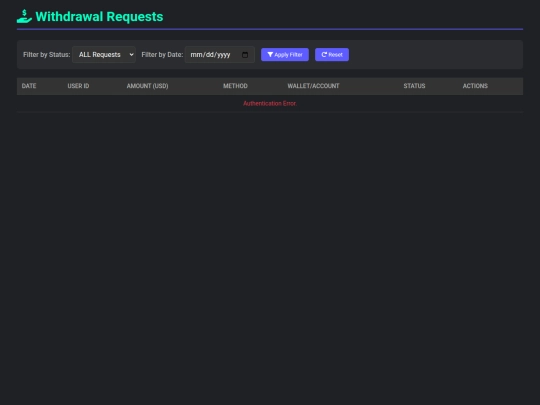
Task: Click the ACTIONS column header
Action: (475, 86)
